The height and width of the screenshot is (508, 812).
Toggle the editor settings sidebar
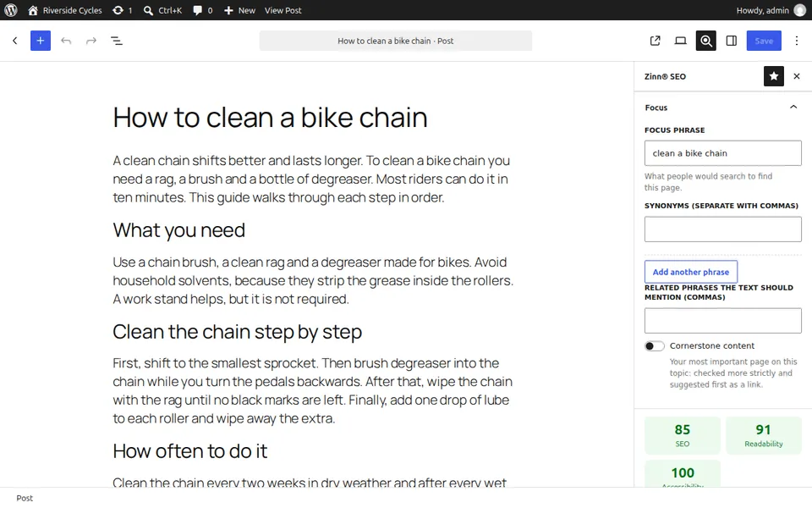click(x=731, y=41)
